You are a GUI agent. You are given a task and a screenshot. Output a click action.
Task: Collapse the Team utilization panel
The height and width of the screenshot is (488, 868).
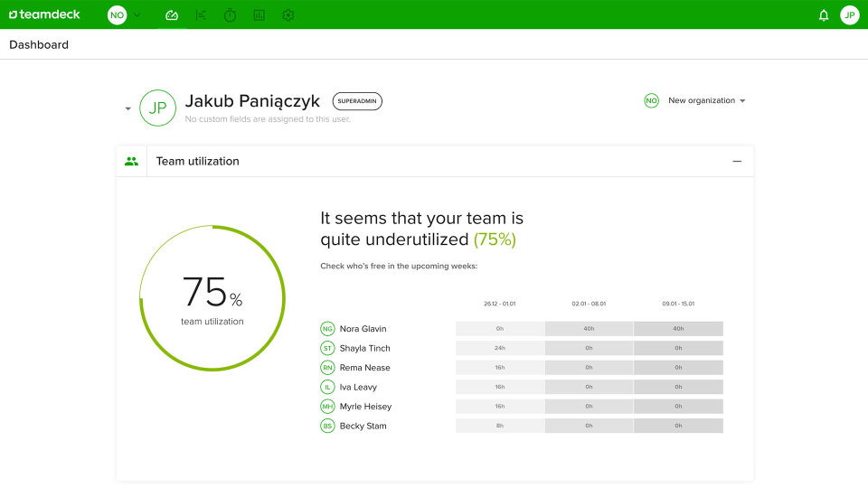click(737, 162)
